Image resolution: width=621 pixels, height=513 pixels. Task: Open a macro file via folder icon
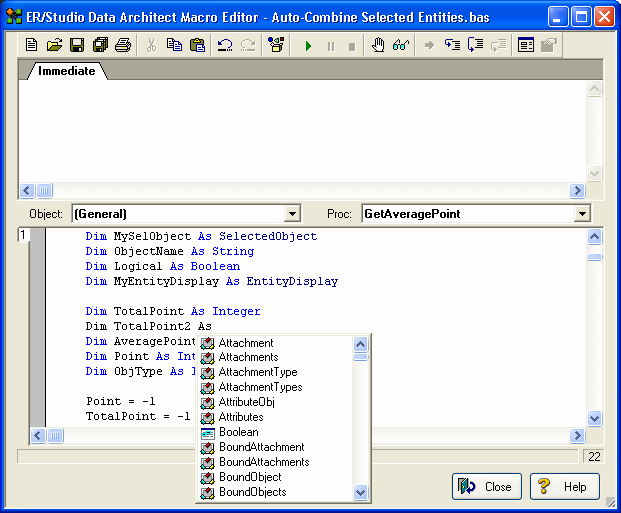click(54, 45)
